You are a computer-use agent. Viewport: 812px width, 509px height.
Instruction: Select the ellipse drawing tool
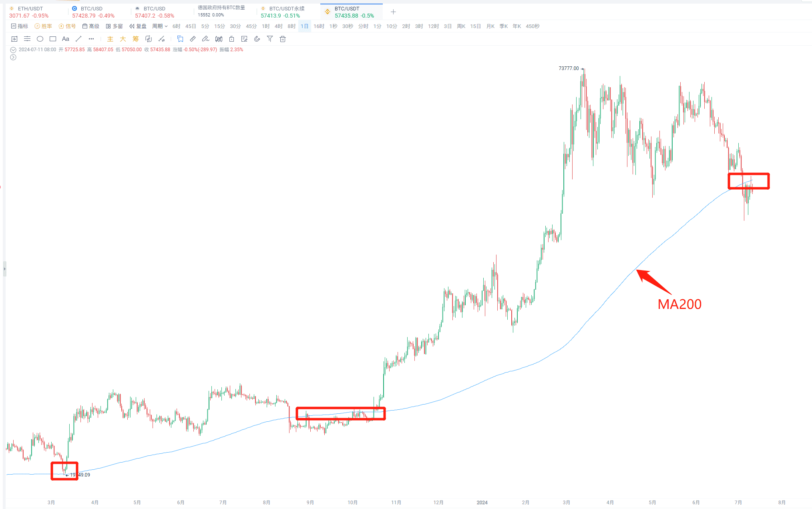tap(40, 39)
